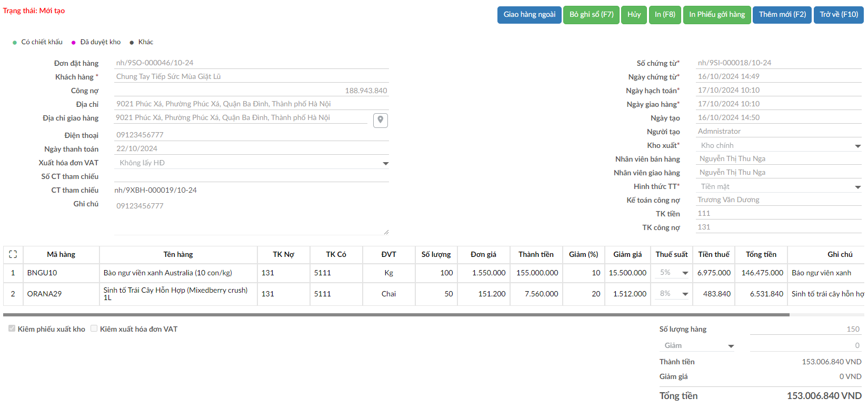Screen dimensions: 868x408
Task: Click the Đơn đặt hàng input field
Action: (252, 63)
